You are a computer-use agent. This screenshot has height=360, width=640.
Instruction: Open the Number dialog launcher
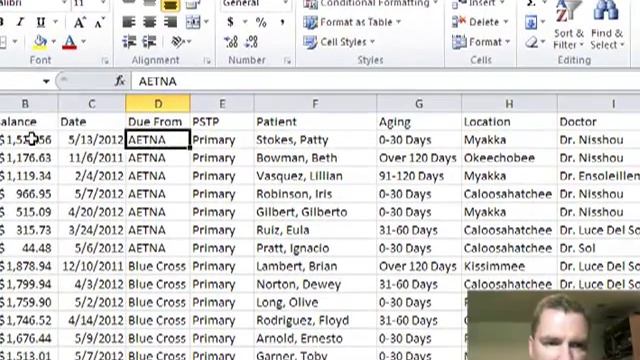[x=287, y=61]
